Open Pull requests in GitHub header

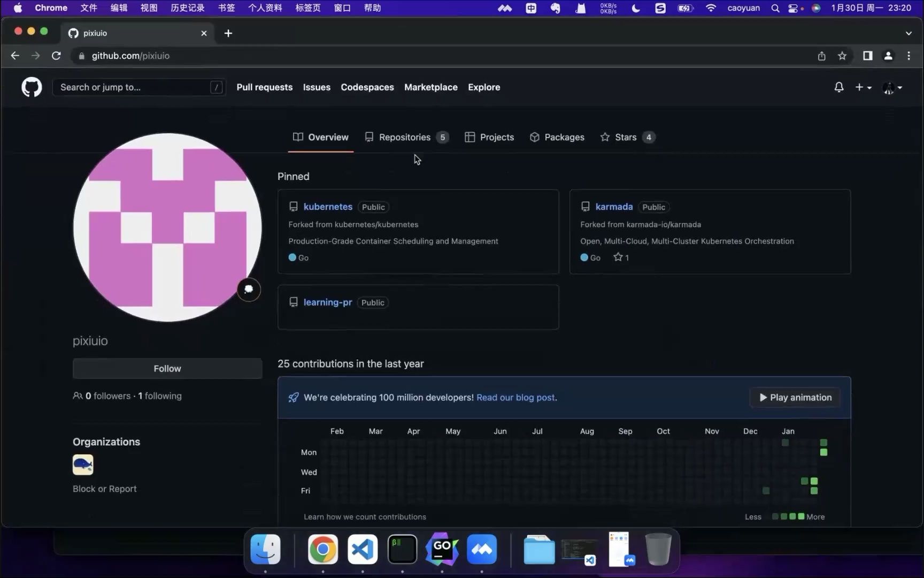(265, 87)
